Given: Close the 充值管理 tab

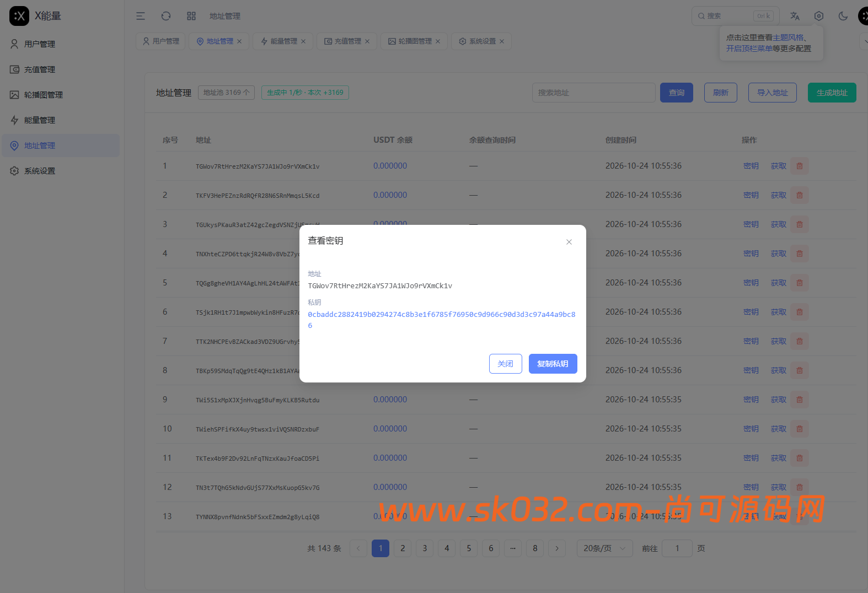Looking at the screenshot, I should pyautogui.click(x=367, y=41).
